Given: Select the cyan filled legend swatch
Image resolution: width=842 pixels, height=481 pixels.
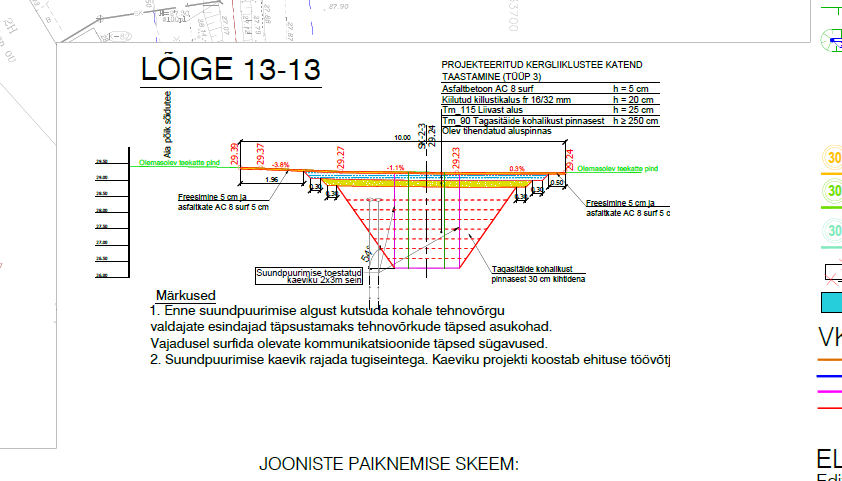Looking at the screenshot, I should 831,304.
